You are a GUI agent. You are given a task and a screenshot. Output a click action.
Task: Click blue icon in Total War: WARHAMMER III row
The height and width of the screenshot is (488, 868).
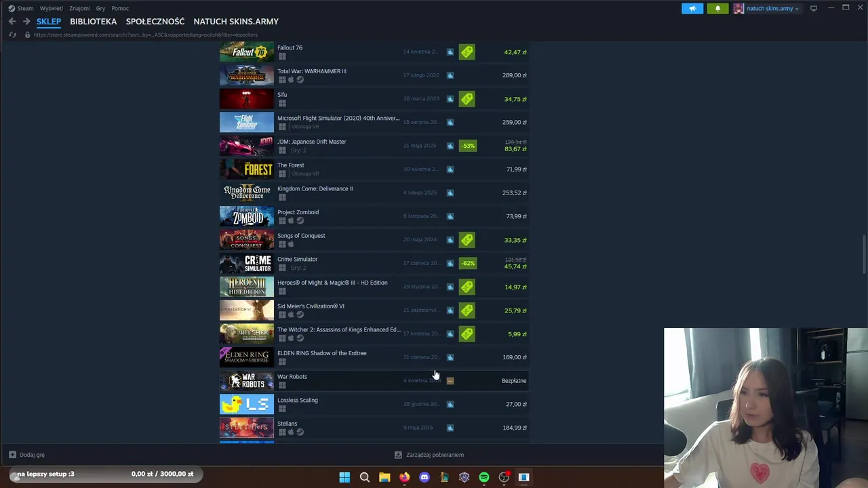450,75
